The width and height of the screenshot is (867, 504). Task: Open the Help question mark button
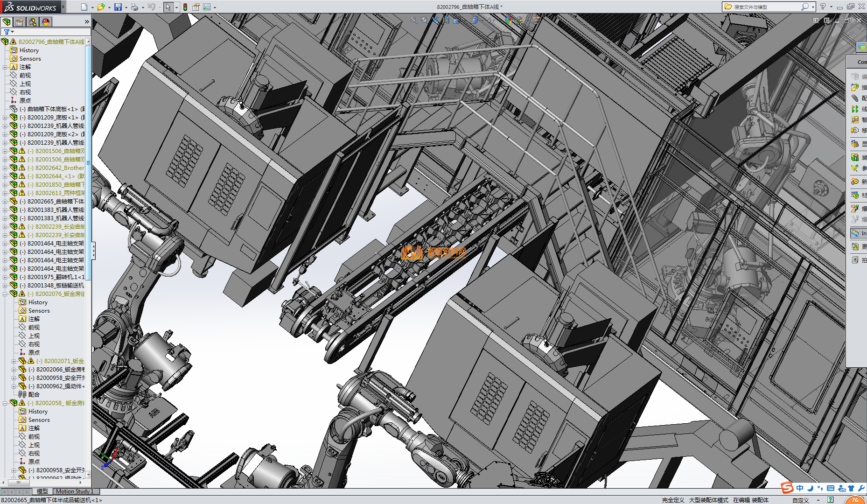coord(823,7)
